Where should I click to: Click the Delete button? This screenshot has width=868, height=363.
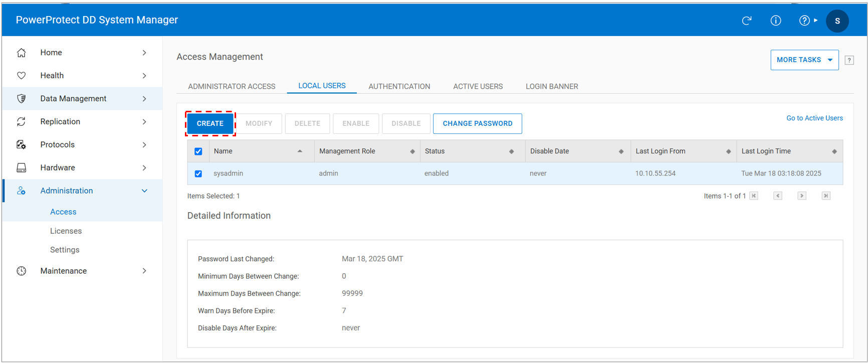(307, 123)
